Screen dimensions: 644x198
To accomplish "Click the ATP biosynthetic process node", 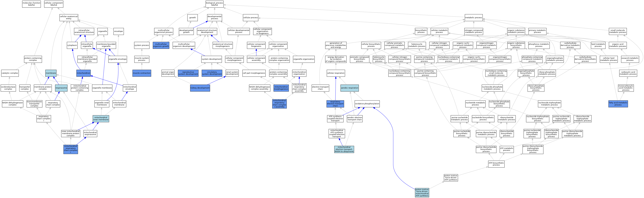I will (496, 164).
